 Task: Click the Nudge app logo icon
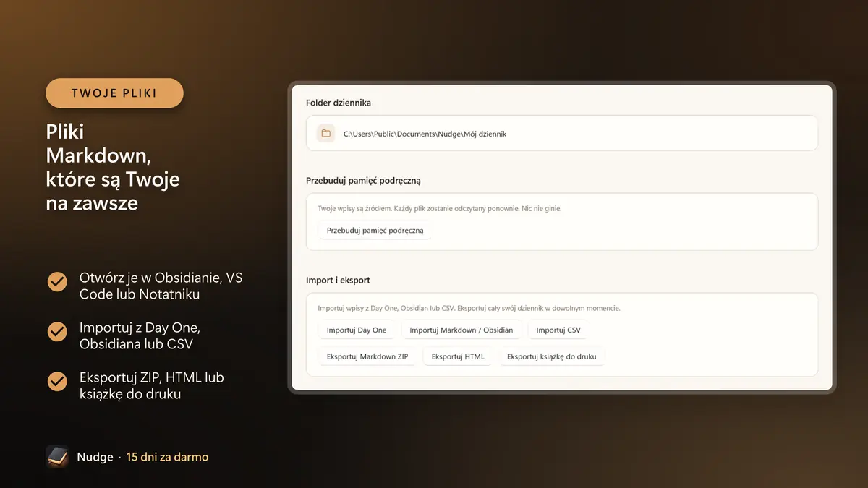(57, 457)
